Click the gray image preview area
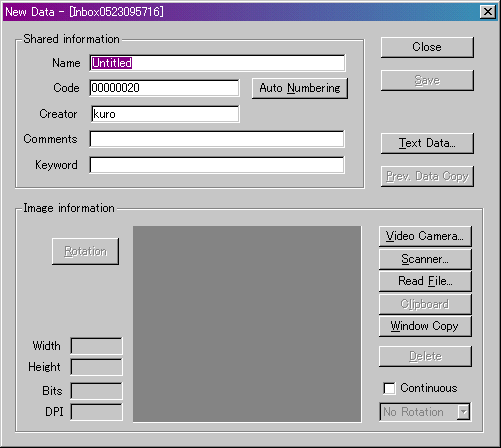 pyautogui.click(x=247, y=324)
